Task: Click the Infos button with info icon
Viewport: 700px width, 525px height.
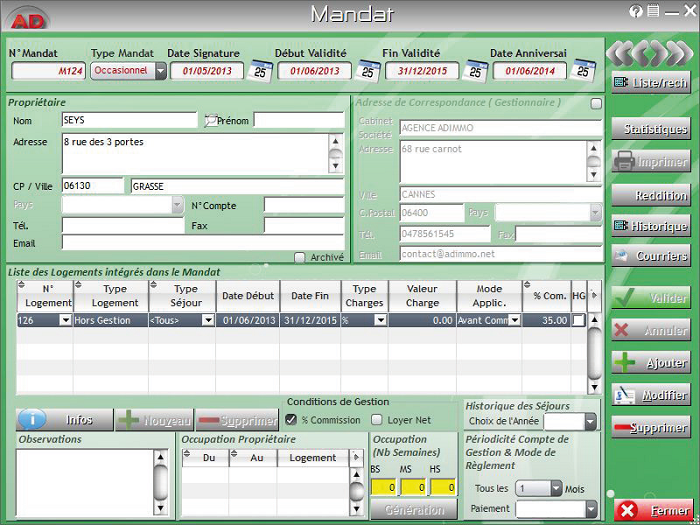Action: 64,420
